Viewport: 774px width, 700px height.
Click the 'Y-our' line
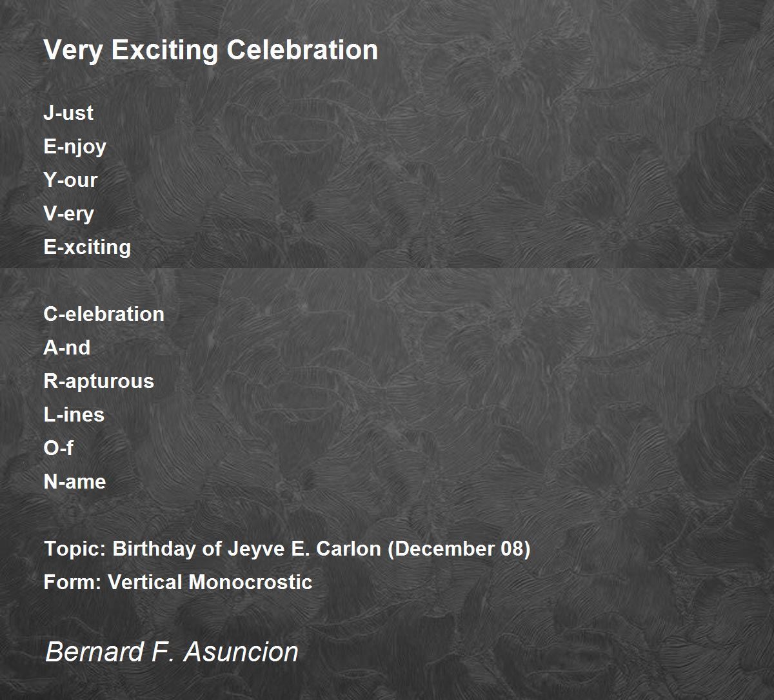pyautogui.click(x=70, y=180)
